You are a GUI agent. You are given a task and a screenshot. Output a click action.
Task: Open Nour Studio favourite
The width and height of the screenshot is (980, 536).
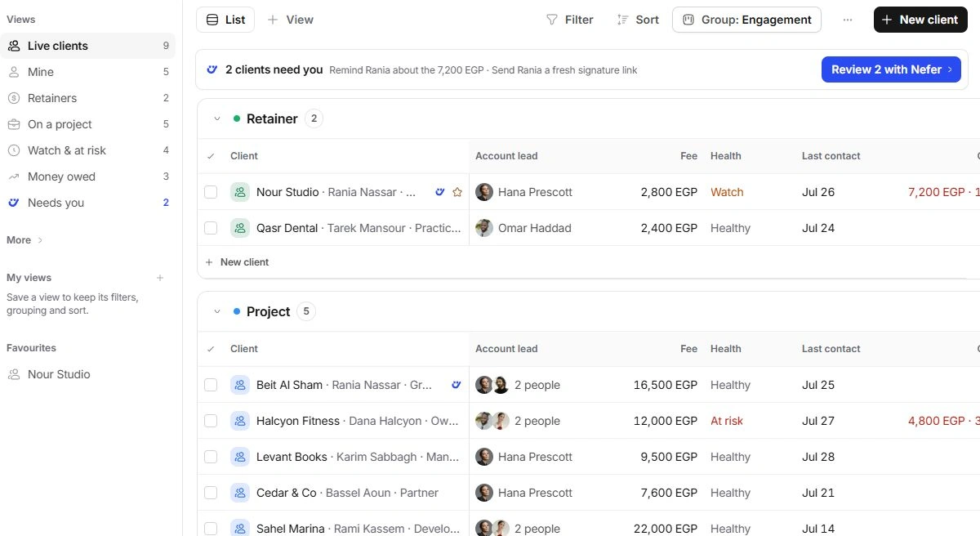[x=87, y=374]
